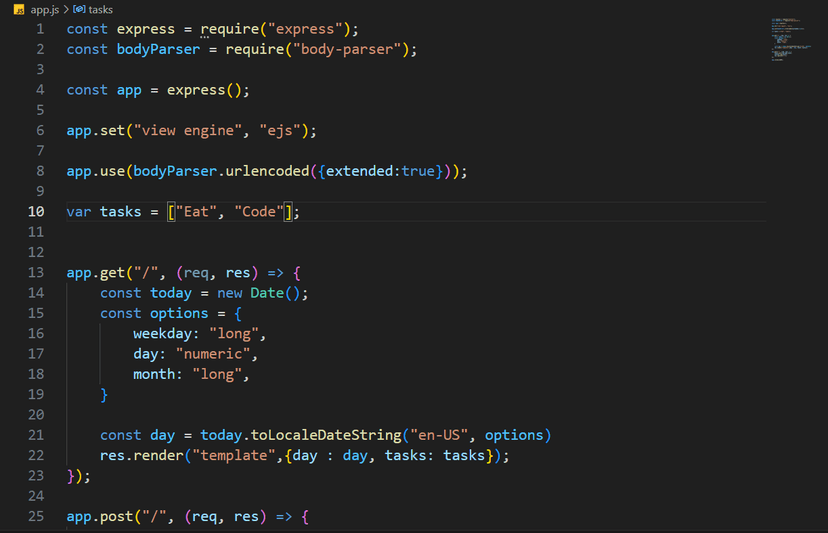The width and height of the screenshot is (828, 533).
Task: Click app.post on line 25
Action: pyautogui.click(x=100, y=517)
